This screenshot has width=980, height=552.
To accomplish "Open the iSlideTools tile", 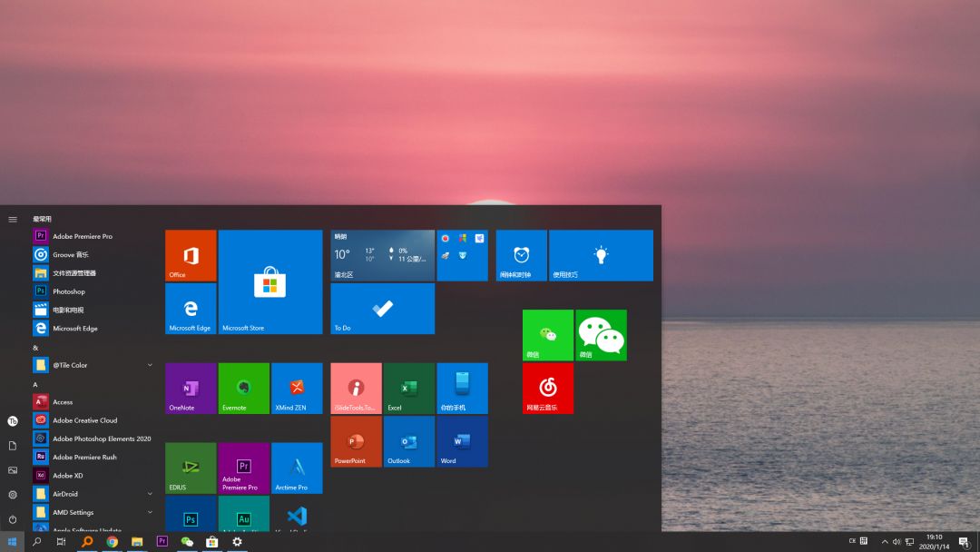I will pyautogui.click(x=357, y=389).
